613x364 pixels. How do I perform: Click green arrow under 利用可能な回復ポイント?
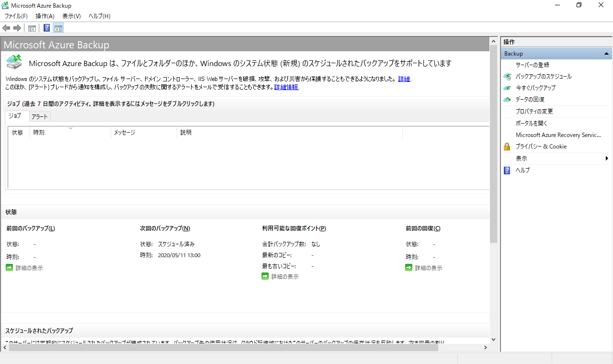tap(265, 276)
